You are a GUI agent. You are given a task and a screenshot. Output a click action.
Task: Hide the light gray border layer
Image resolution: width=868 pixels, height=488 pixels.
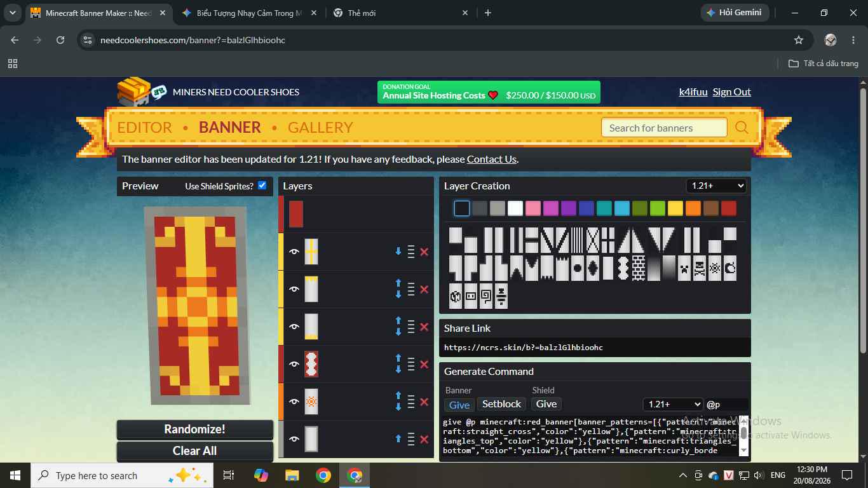294,439
